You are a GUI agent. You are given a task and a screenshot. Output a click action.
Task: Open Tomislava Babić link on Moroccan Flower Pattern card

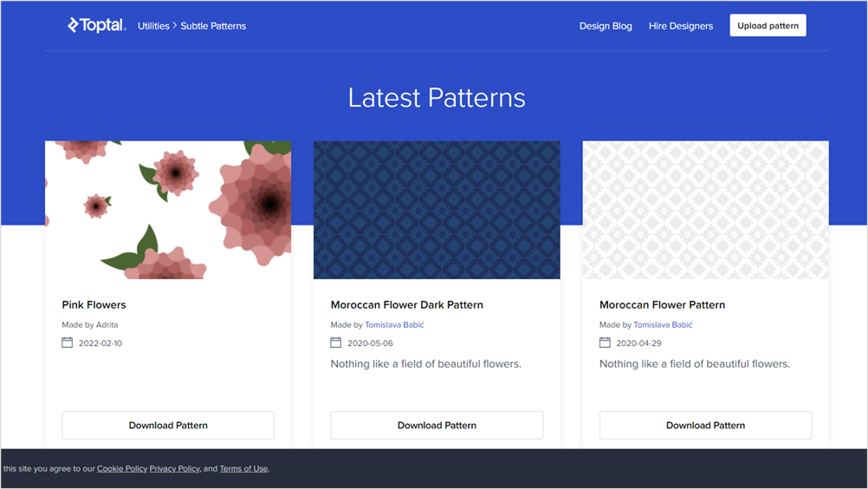(663, 325)
